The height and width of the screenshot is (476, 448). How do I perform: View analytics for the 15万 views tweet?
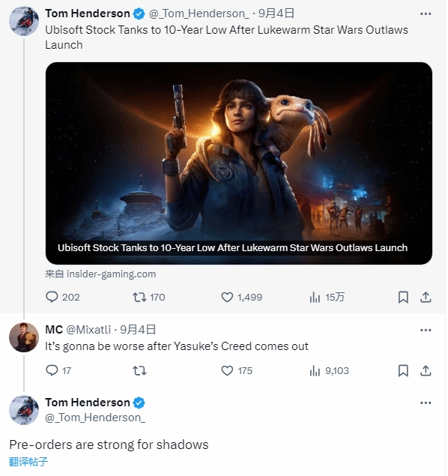coord(327,297)
